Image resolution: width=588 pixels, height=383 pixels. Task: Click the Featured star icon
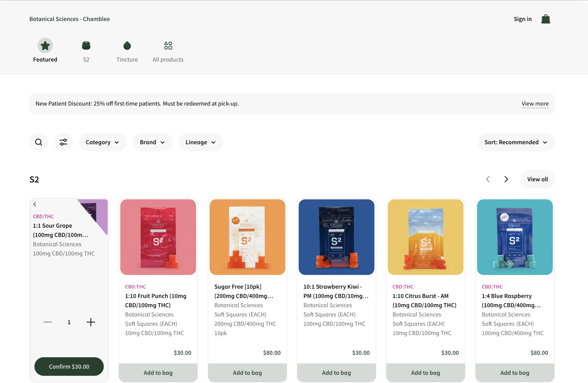45,46
